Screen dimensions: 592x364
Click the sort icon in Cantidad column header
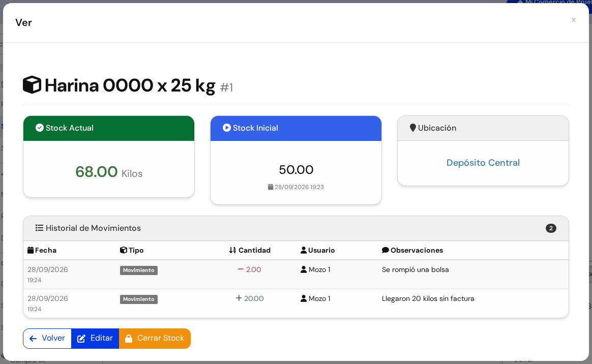click(232, 250)
